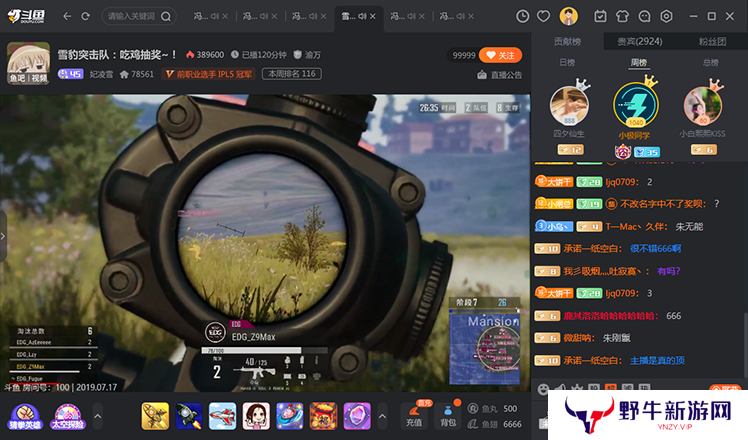
Task: Open the chat emoji picker
Action: (x=543, y=389)
